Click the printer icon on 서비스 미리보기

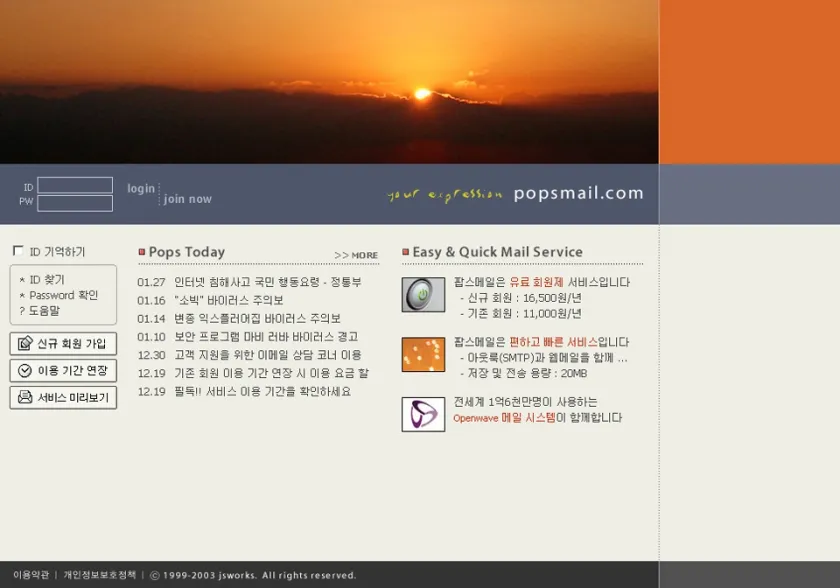coord(25,397)
